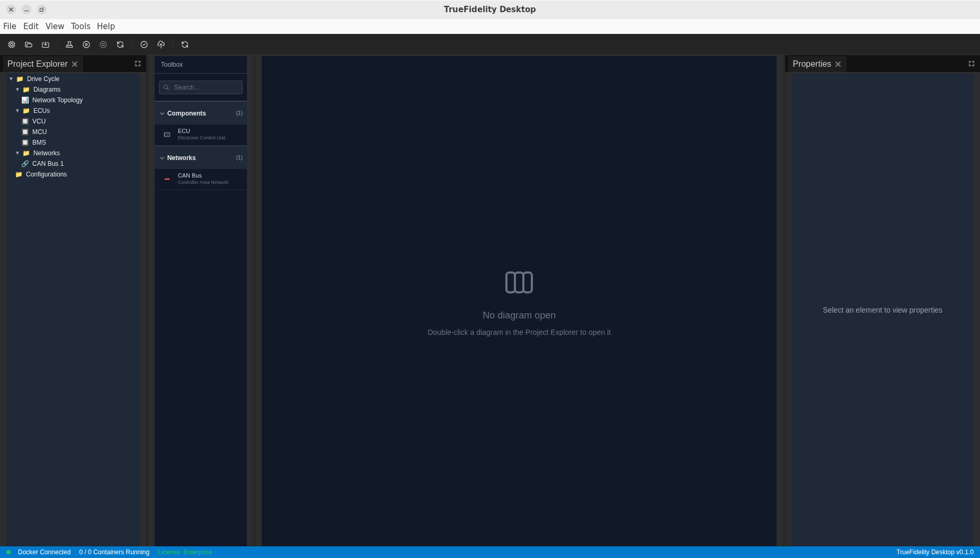980x558 pixels.
Task: Click the red CAN Bus icon in Toolbox
Action: 167,179
